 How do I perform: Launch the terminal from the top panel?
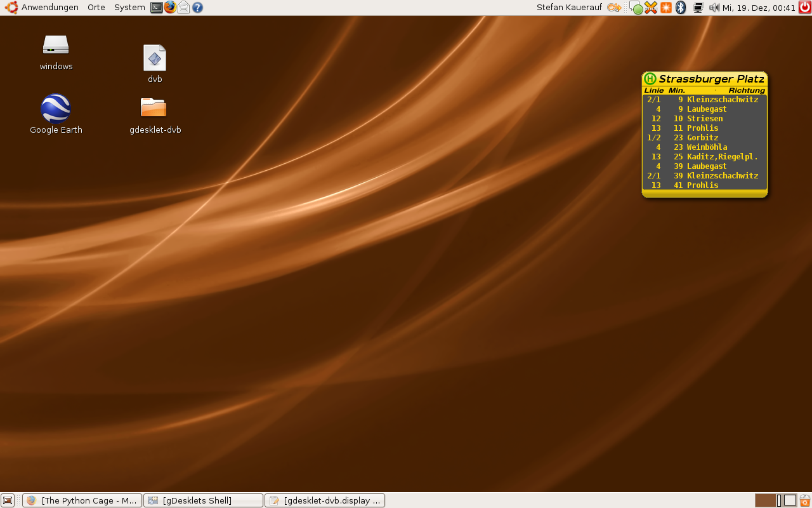pyautogui.click(x=156, y=8)
